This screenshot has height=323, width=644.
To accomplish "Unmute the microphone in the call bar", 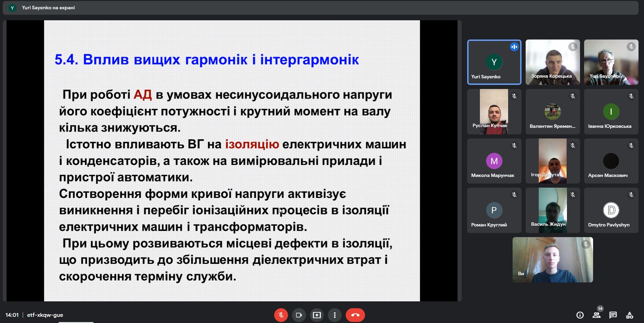I will click(x=281, y=315).
